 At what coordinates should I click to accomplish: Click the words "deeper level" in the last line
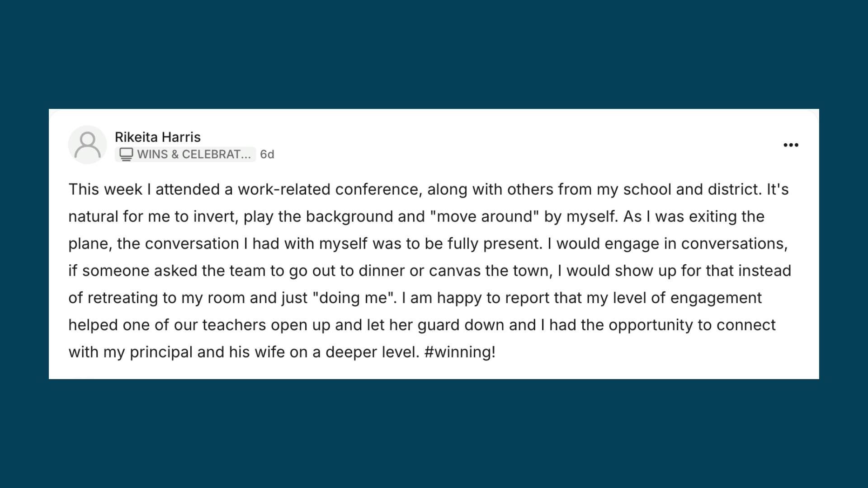pos(372,352)
